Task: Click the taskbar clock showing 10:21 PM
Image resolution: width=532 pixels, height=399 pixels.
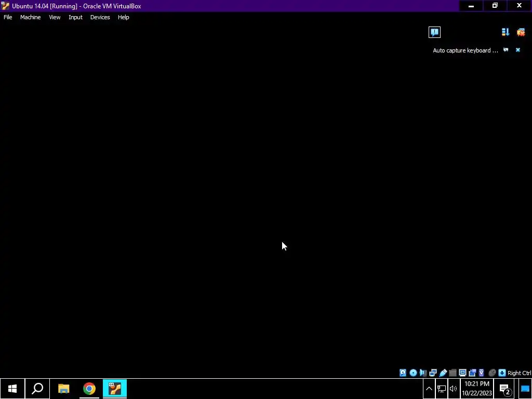Action: click(477, 389)
